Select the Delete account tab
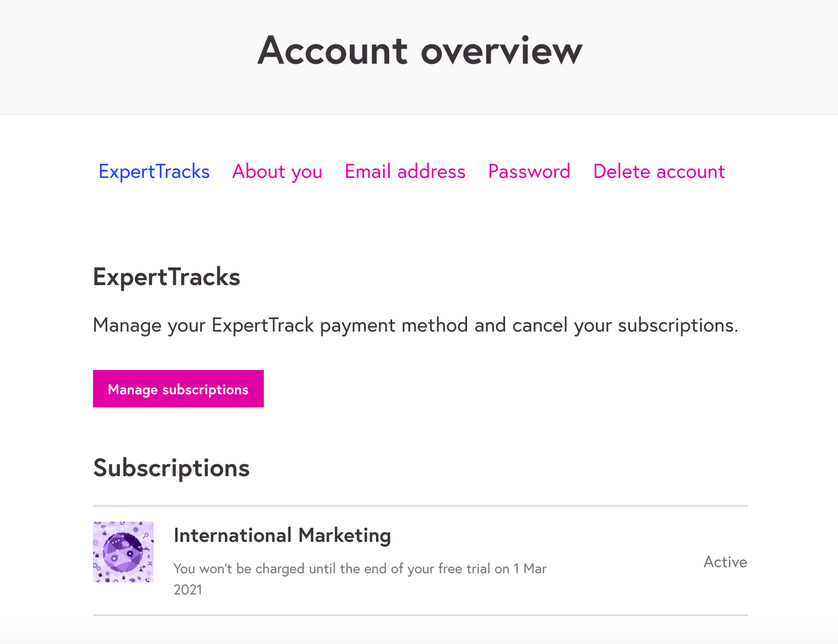The height and width of the screenshot is (644, 838). tap(659, 172)
